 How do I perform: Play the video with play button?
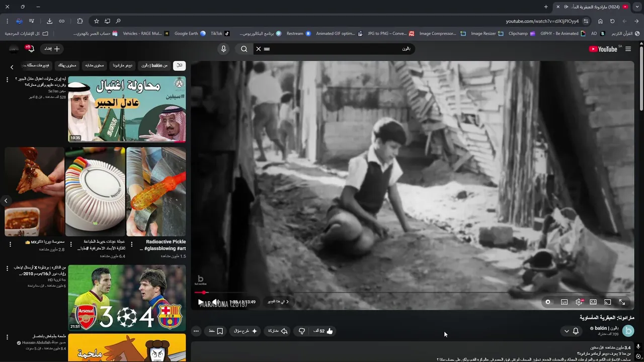tap(201, 302)
